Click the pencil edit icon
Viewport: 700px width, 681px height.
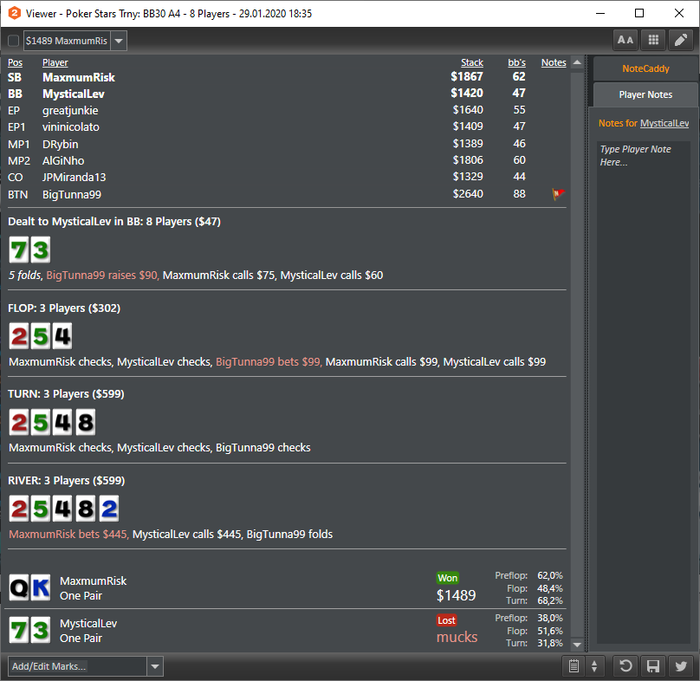pos(681,40)
